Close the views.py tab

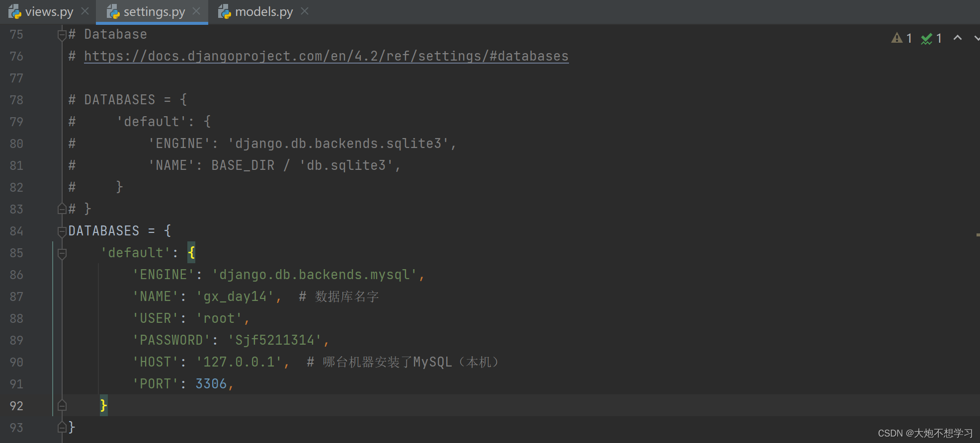pyautogui.click(x=85, y=11)
